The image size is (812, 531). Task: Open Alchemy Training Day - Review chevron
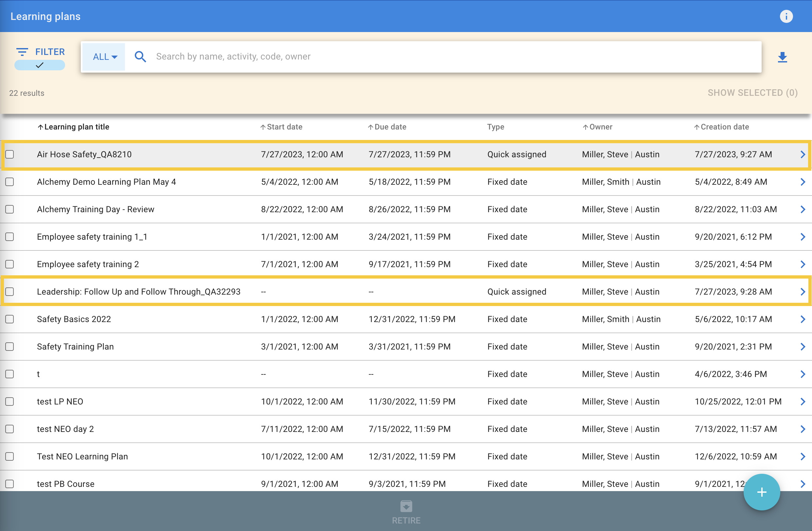(x=803, y=209)
